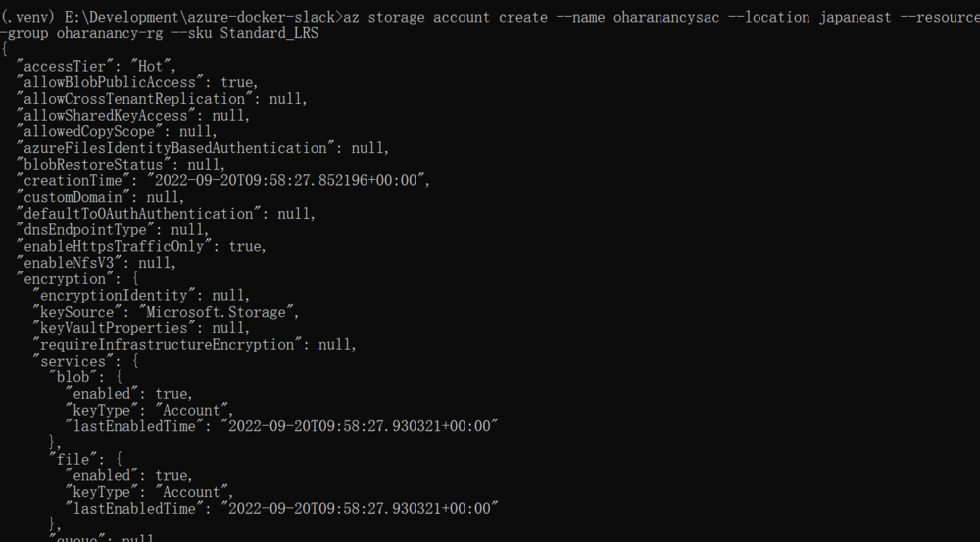Click the dnsEndpointType key

(90, 230)
